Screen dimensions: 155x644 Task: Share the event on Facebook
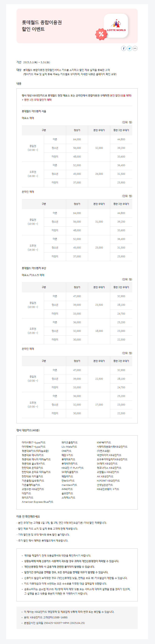coord(124,48)
